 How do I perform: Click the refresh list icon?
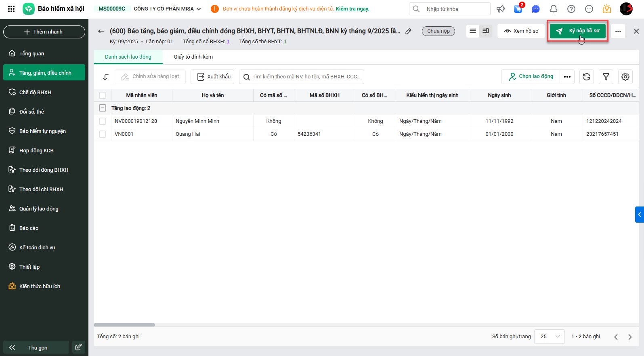point(587,77)
